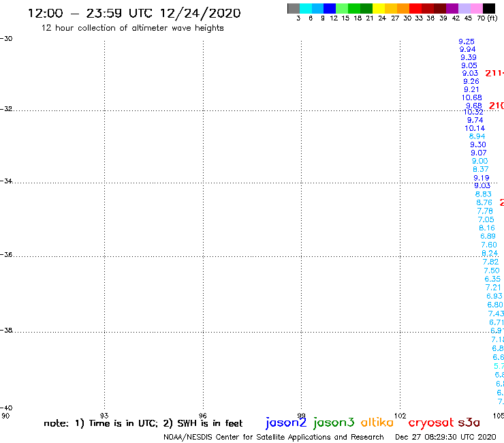Click the -36 latitude axis label

[x=6, y=255]
